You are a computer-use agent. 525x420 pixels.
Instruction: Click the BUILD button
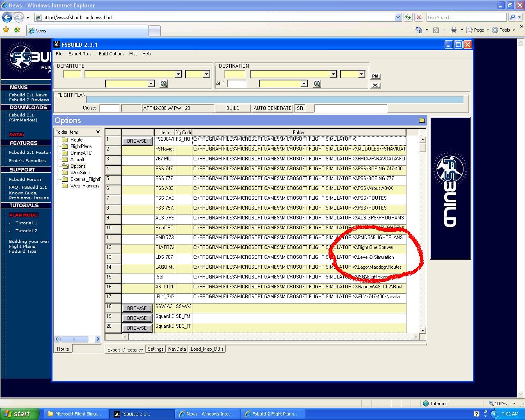(233, 108)
